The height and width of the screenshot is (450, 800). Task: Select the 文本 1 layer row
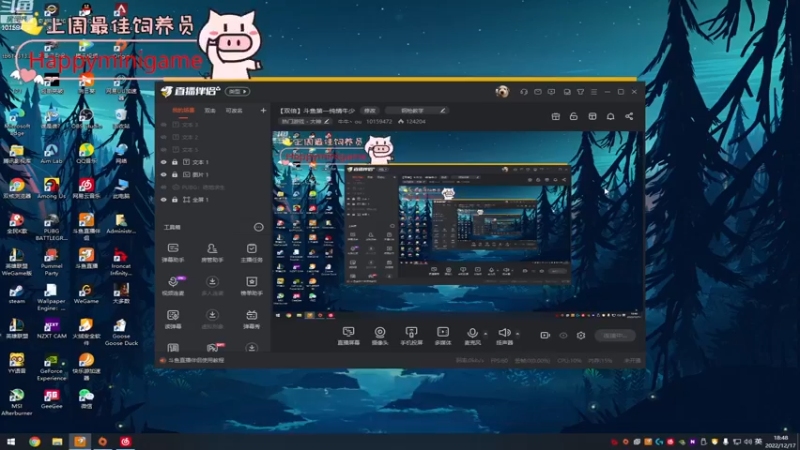213,162
